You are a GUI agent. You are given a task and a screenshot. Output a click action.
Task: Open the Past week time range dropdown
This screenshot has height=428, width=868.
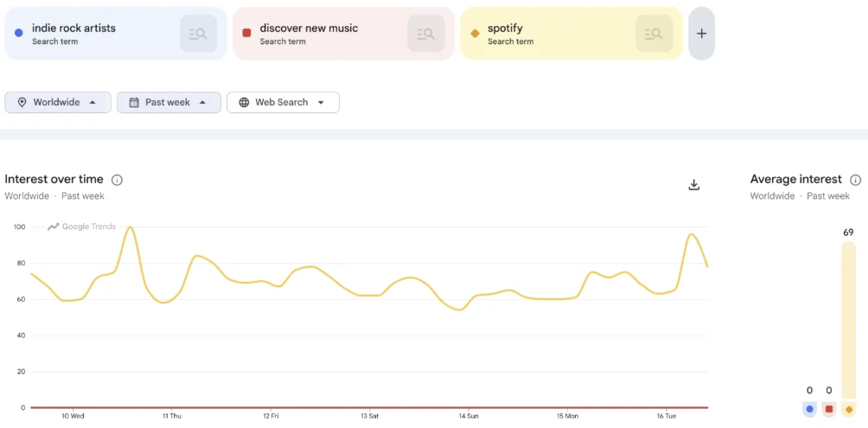tap(169, 102)
